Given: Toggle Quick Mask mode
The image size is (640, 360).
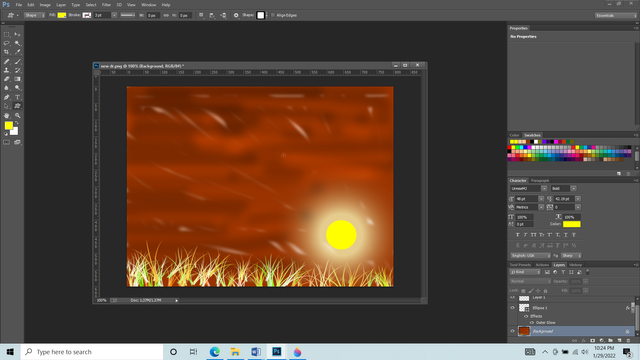Looking at the screenshot, I should [x=7, y=142].
